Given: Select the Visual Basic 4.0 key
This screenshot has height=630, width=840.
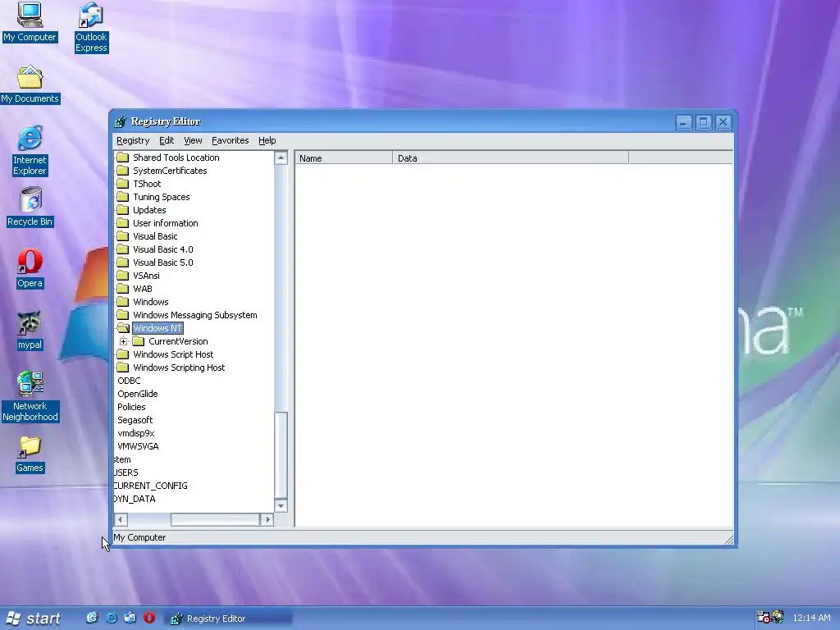Looking at the screenshot, I should 163,249.
